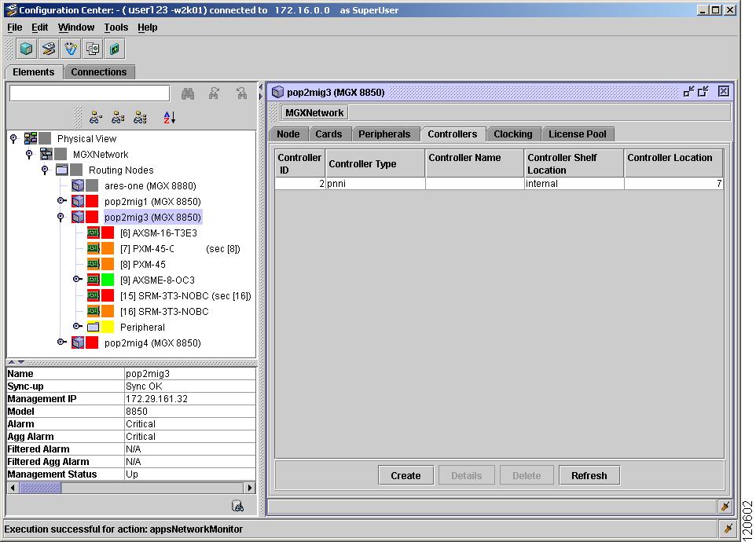Expand the Peripheral folder
Image resolution: width=756 pixels, height=542 pixels.
77,326
